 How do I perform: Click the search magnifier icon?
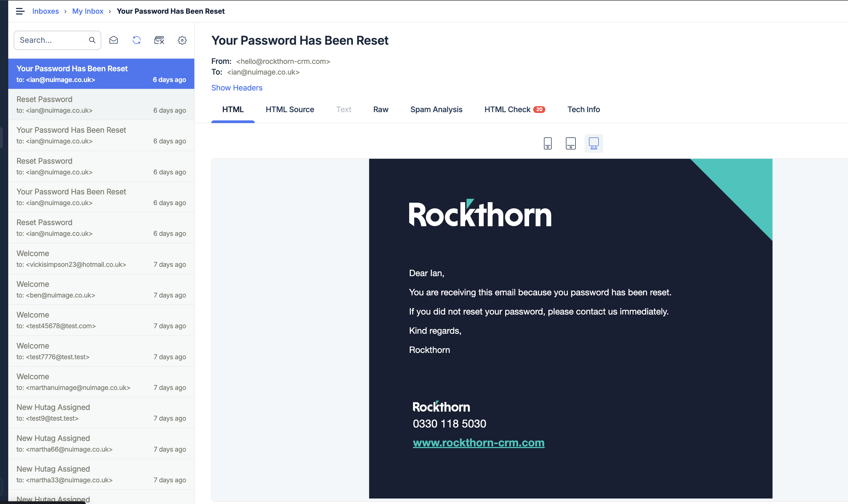point(92,40)
